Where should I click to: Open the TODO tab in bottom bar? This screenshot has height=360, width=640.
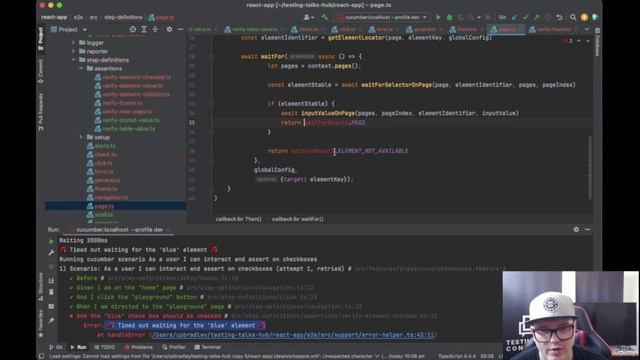point(105,347)
